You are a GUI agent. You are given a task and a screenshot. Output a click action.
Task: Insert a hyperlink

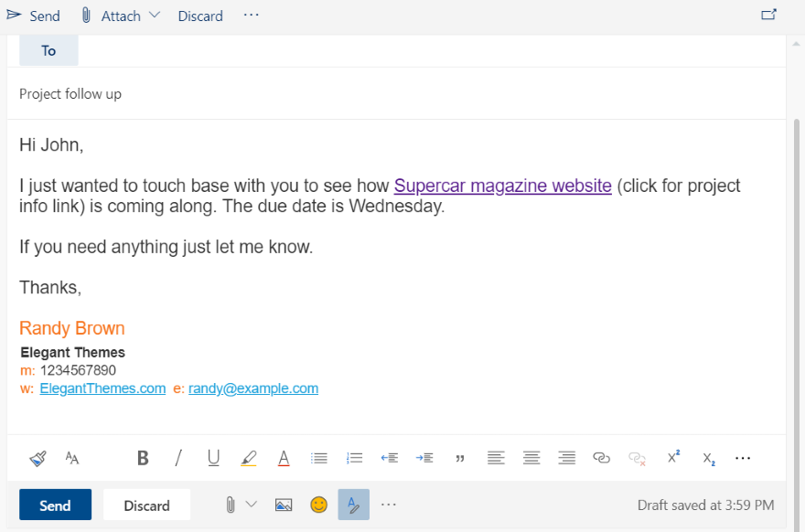pyautogui.click(x=601, y=458)
